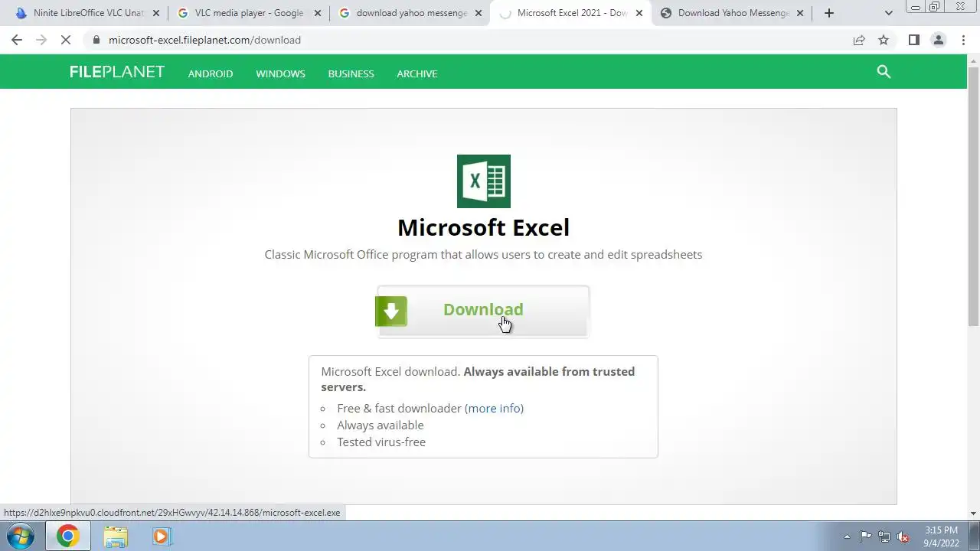Close the Ninite LibreOffice tab
This screenshot has height=551, width=980.
click(156, 13)
